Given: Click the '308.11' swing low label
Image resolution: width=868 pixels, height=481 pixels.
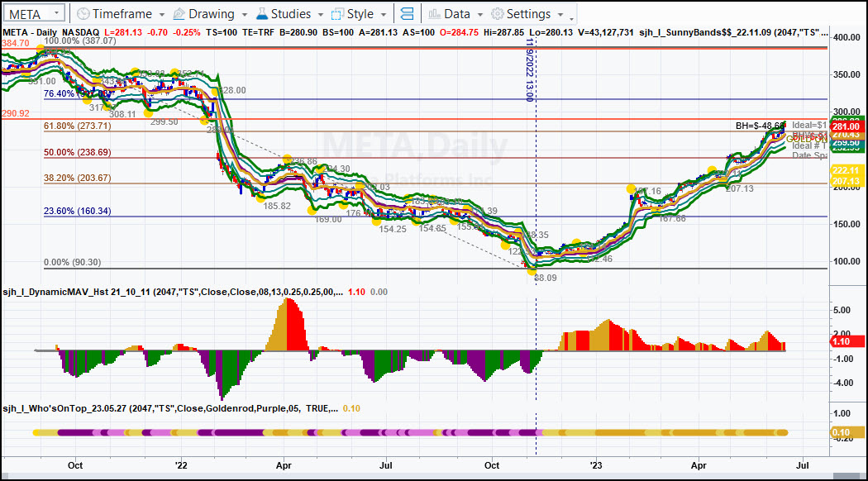Looking at the screenshot, I should [x=122, y=115].
